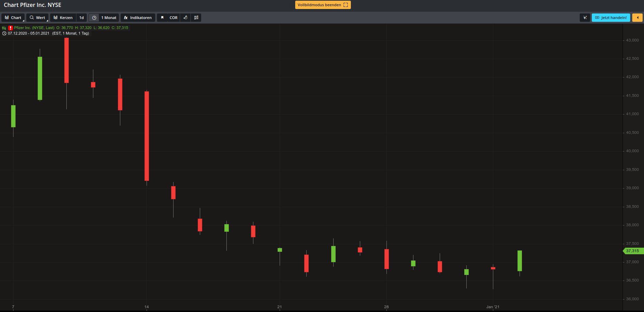This screenshot has height=312, width=644.
Task: Click the O: 36,770 open value
Action: click(65, 28)
